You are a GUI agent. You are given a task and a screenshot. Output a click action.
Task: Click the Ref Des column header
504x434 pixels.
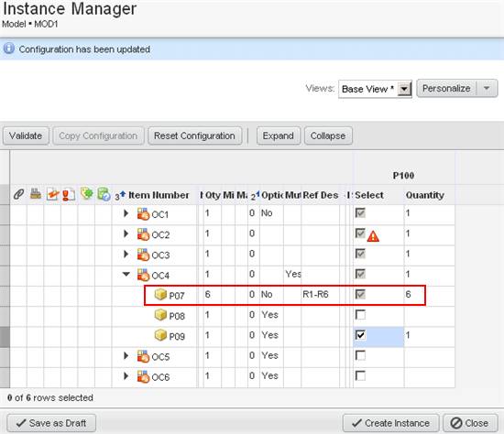click(x=321, y=195)
